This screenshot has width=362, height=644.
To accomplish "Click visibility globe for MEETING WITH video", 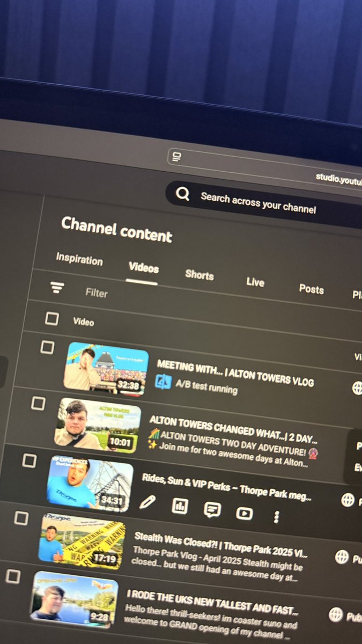I will coord(357,388).
